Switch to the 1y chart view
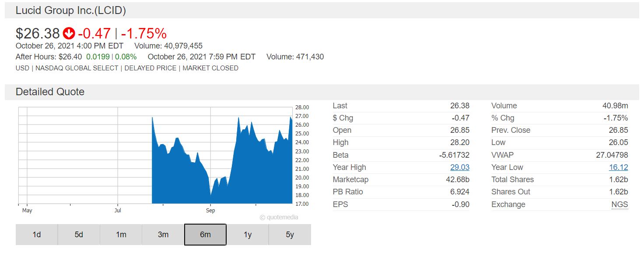The width and height of the screenshot is (644, 256). pos(248,235)
